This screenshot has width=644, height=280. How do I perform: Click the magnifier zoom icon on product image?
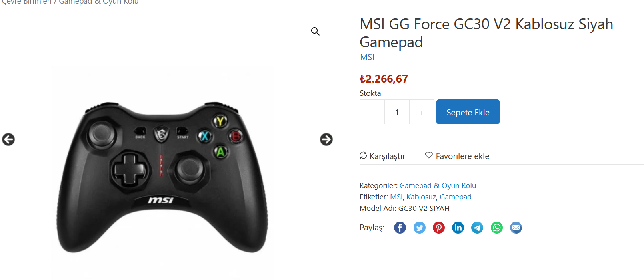click(x=315, y=31)
